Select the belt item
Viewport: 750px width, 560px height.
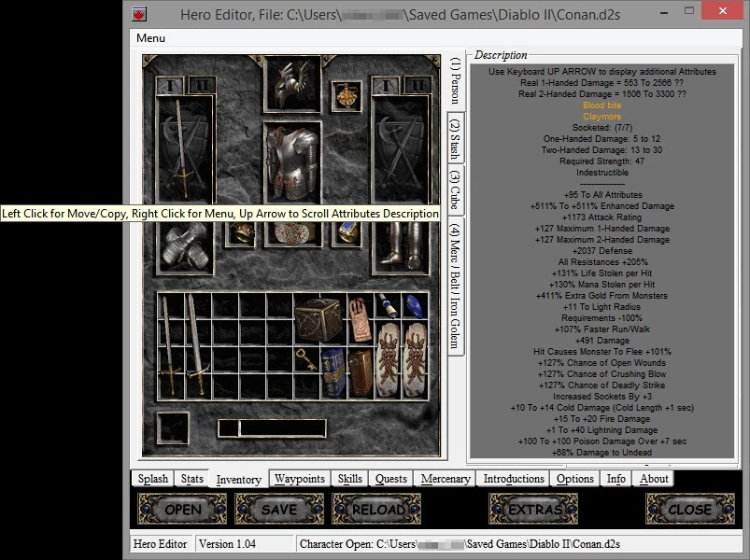pyautogui.click(x=292, y=232)
